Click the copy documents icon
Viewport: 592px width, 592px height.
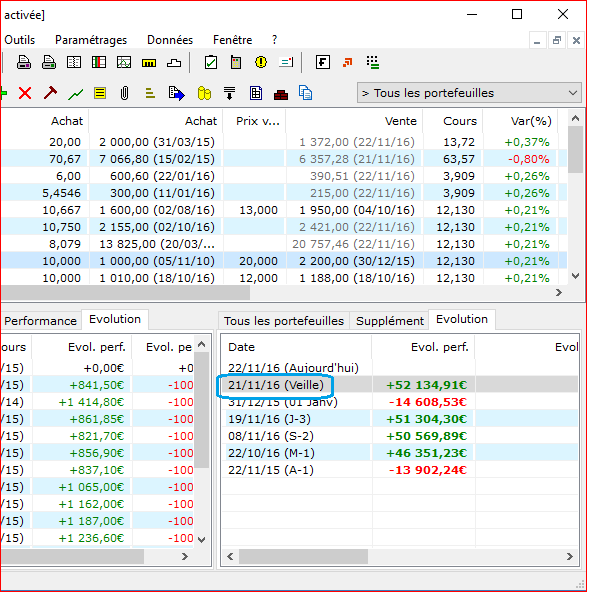(305, 92)
